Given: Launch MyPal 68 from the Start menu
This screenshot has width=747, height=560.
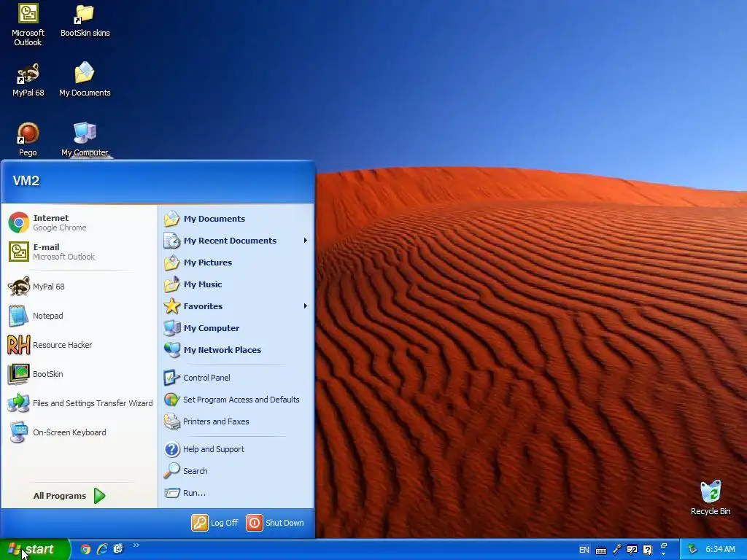Looking at the screenshot, I should 79,287.
